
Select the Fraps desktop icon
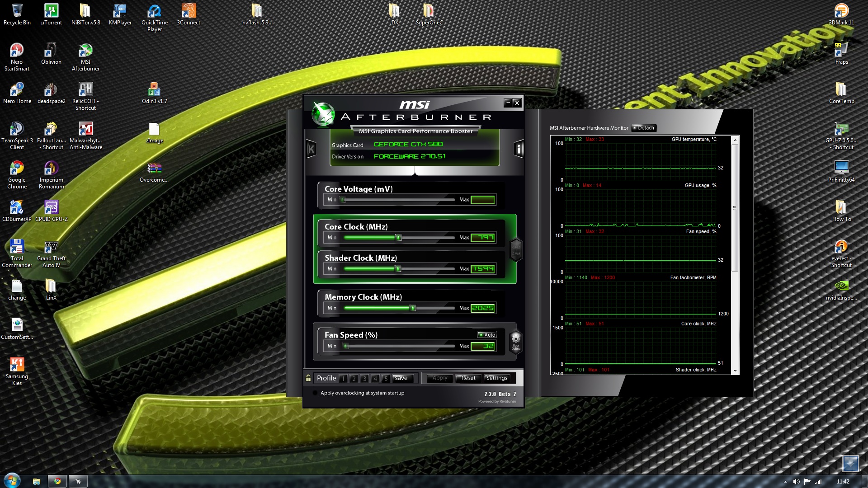click(x=841, y=54)
